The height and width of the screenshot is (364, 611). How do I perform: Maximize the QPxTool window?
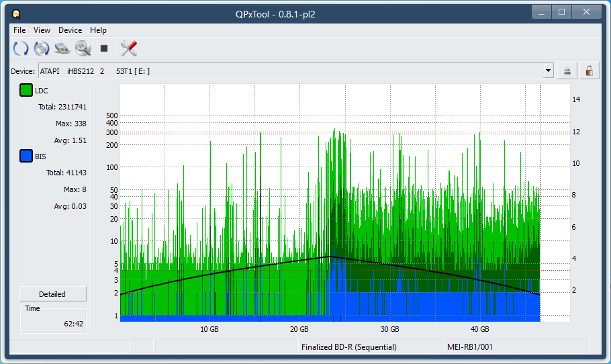tap(561, 12)
